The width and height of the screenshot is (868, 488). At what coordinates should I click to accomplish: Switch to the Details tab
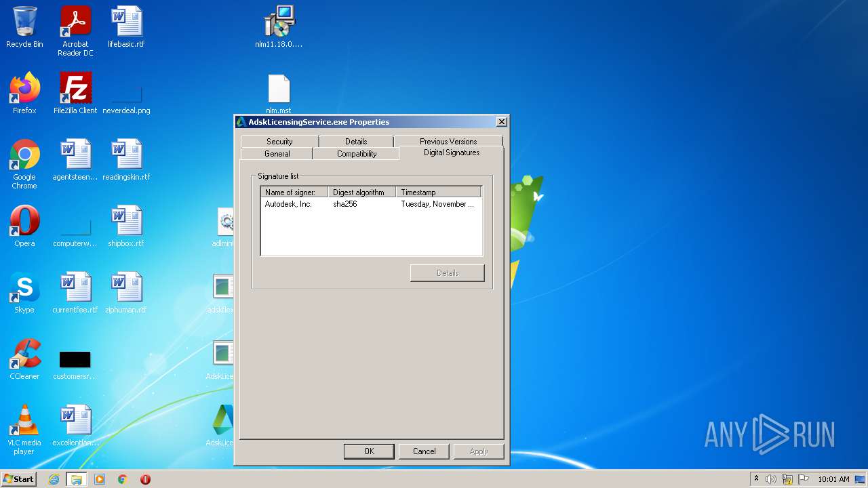[356, 141]
